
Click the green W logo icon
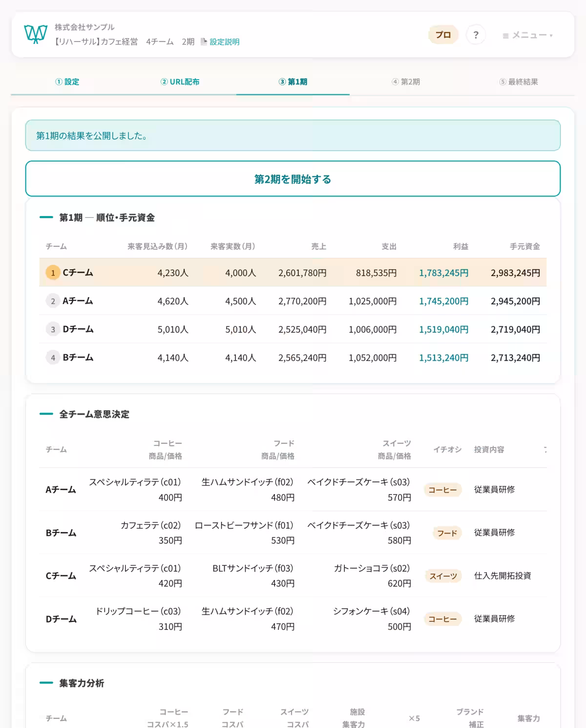tap(36, 34)
